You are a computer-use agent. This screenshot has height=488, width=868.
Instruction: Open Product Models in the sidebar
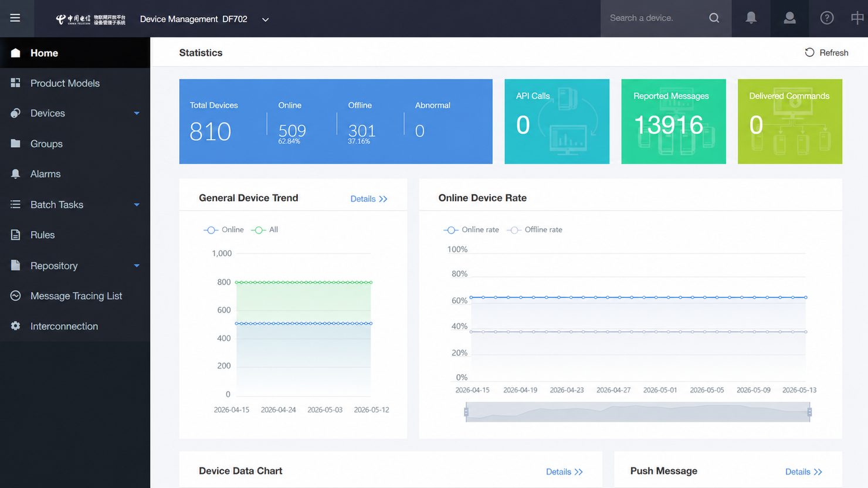tap(75, 83)
